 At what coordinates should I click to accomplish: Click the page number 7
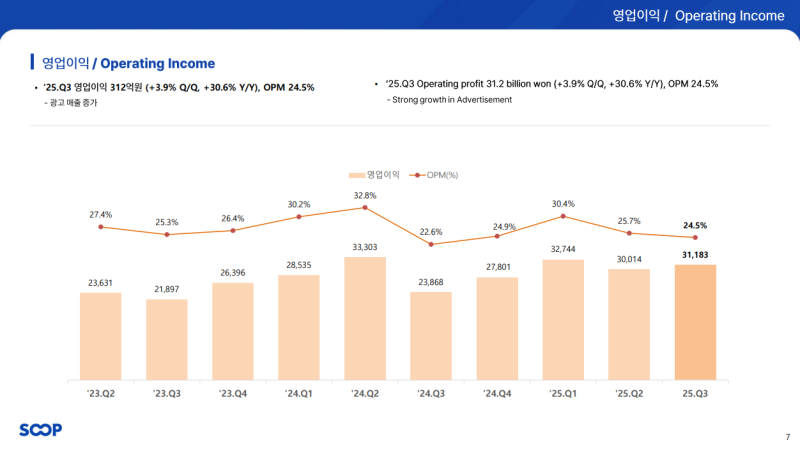787,437
